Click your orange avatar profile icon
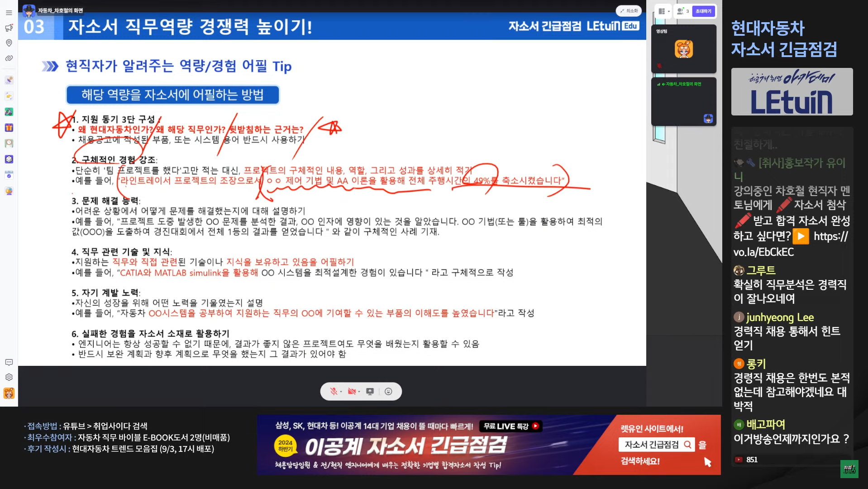 (x=9, y=393)
